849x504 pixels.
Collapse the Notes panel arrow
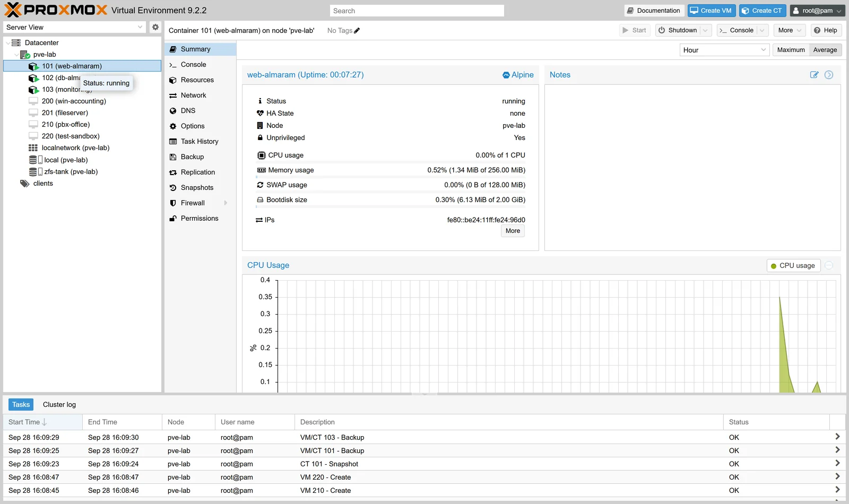(829, 75)
